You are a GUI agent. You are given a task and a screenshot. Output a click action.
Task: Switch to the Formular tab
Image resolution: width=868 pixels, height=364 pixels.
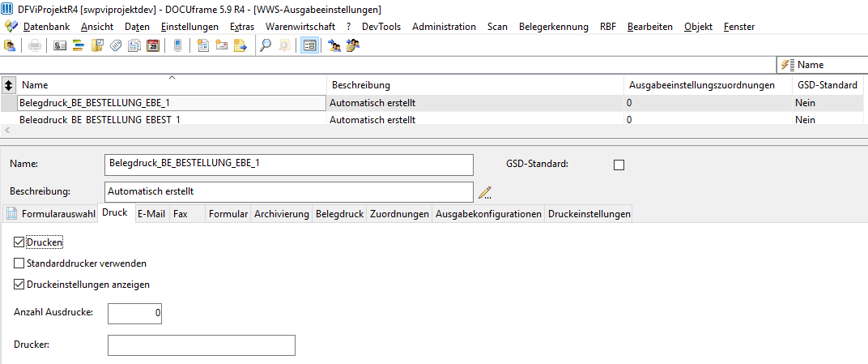[x=228, y=214]
